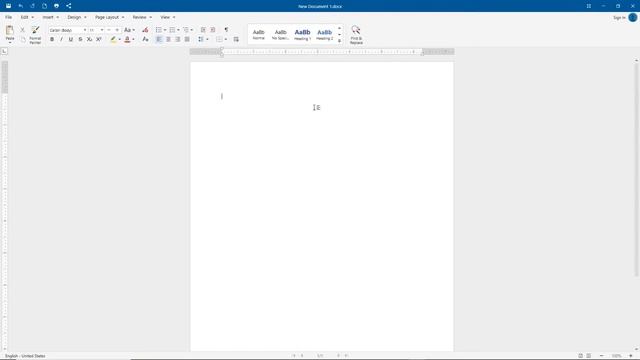Toggle Underline formatting
Screen dimensions: 640x360
pyautogui.click(x=71, y=39)
